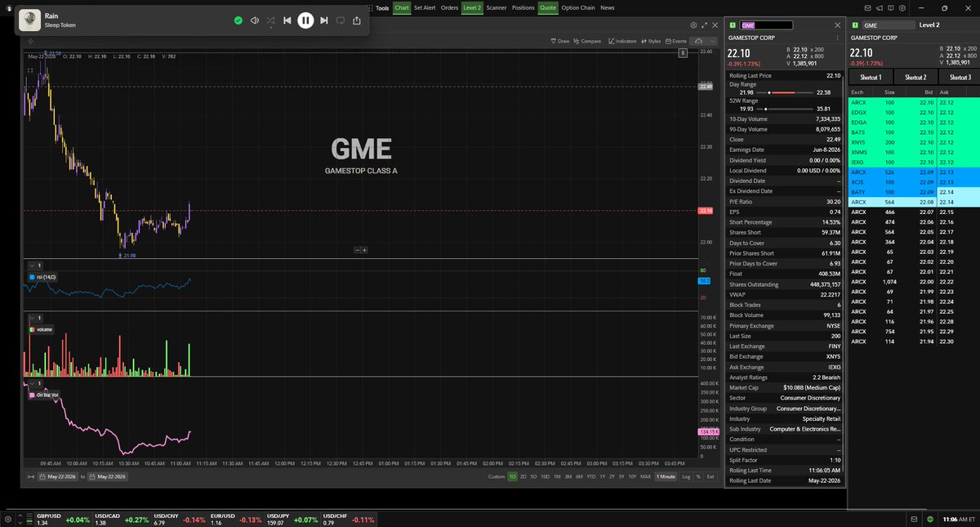The height and width of the screenshot is (527, 980).
Task: Click the Rain album art thumbnail
Action: click(x=29, y=20)
